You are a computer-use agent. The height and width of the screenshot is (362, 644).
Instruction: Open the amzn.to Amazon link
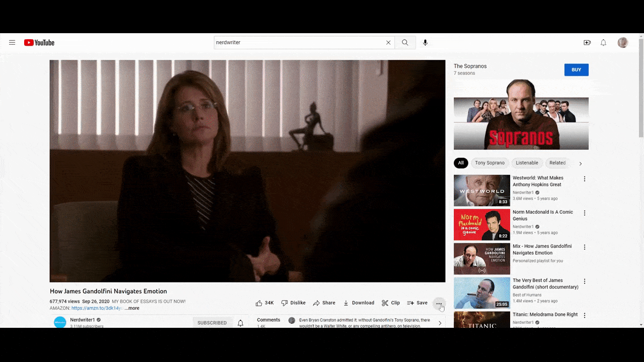(97, 308)
